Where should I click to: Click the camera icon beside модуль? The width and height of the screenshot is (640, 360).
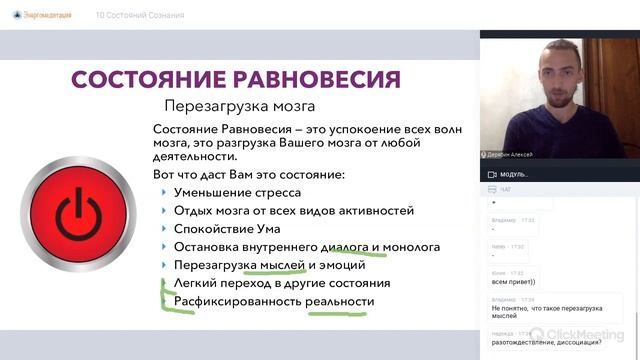tap(492, 175)
